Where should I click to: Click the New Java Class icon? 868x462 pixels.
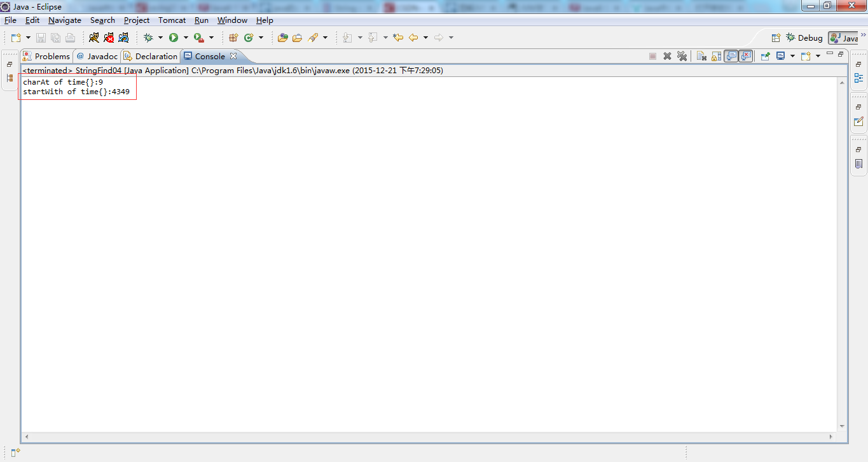coord(249,38)
